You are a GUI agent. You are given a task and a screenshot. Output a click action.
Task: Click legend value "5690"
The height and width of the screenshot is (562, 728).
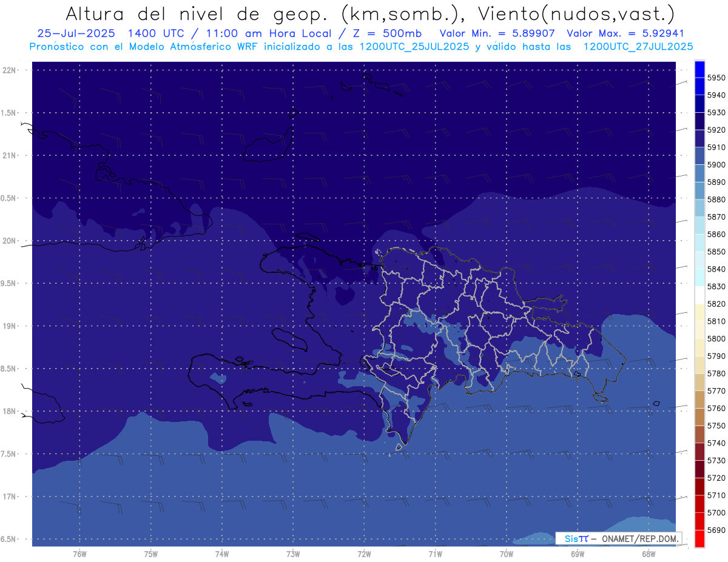click(x=716, y=530)
